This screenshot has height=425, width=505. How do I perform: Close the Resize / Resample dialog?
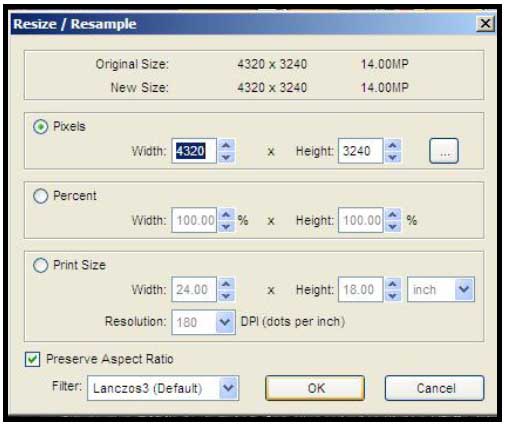[x=485, y=24]
